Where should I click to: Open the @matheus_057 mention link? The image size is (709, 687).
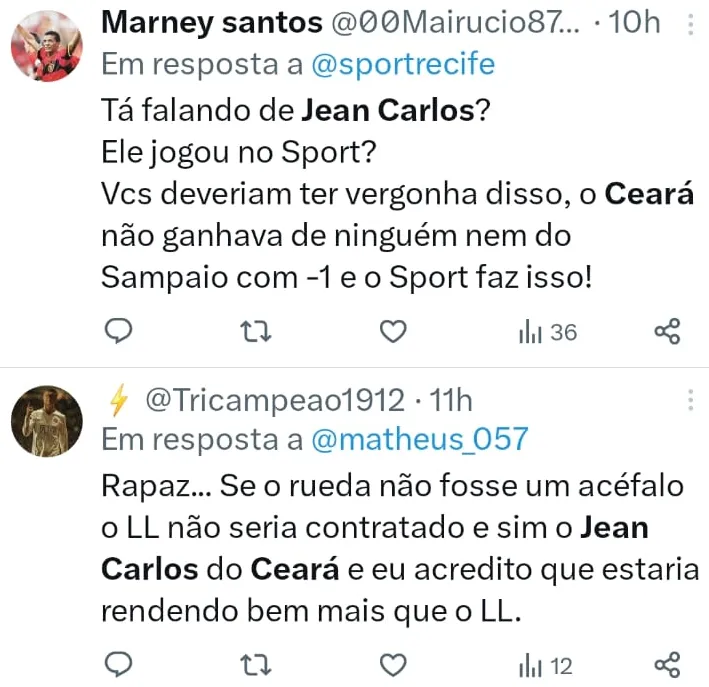tap(420, 438)
